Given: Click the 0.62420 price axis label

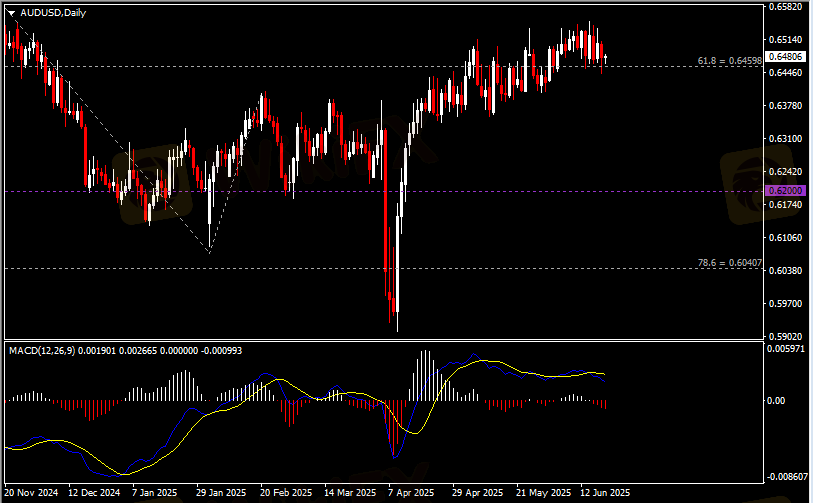Looking at the screenshot, I should tap(786, 172).
